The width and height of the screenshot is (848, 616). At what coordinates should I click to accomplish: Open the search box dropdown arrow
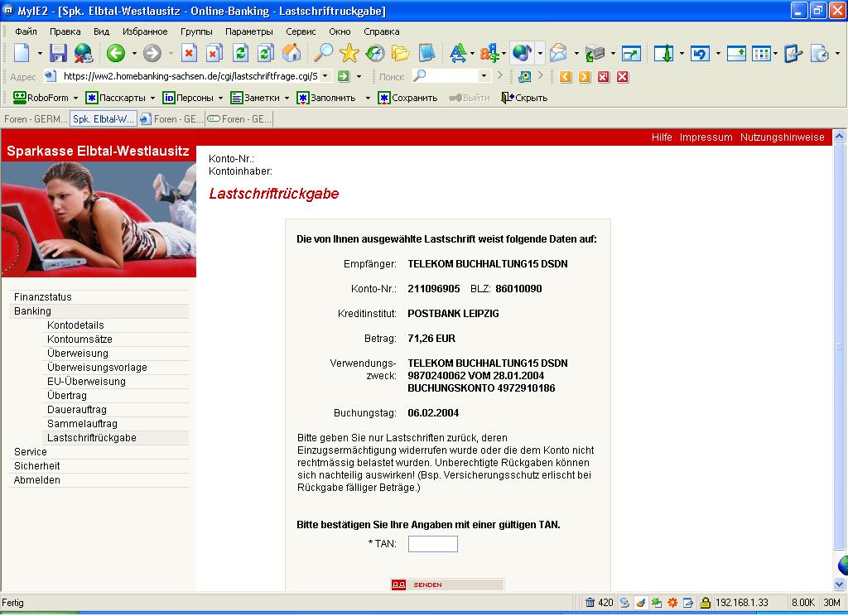[x=484, y=76]
